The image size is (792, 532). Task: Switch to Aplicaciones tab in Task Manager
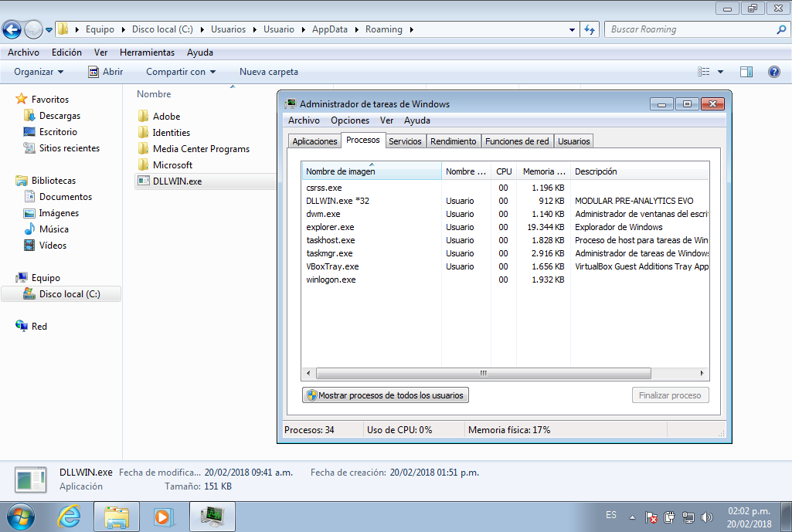tap(314, 141)
